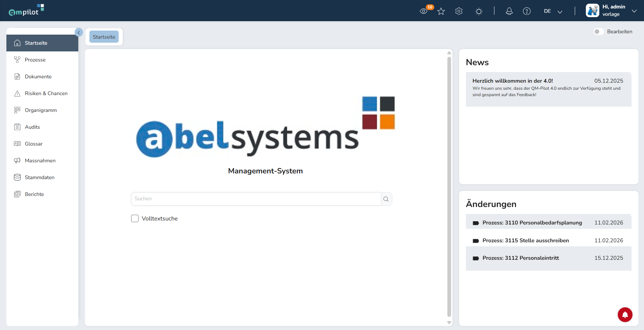Viewport: 644px width, 330px height.
Task: Open help via question mark icon
Action: 527,11
